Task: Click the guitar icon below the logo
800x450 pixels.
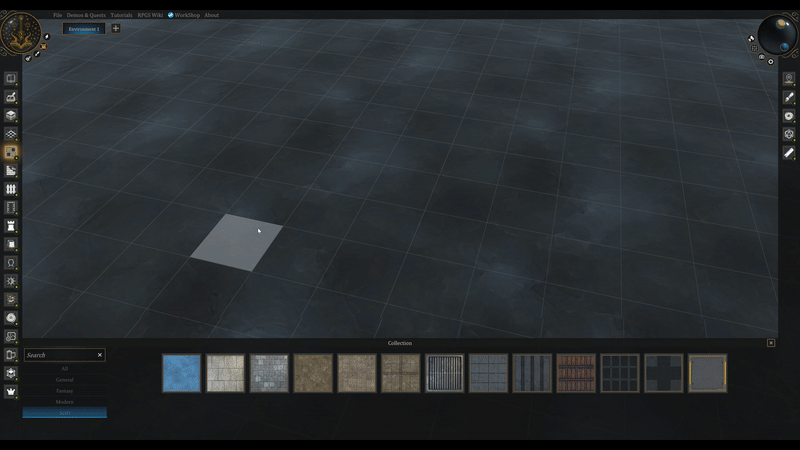Action: tap(28, 59)
